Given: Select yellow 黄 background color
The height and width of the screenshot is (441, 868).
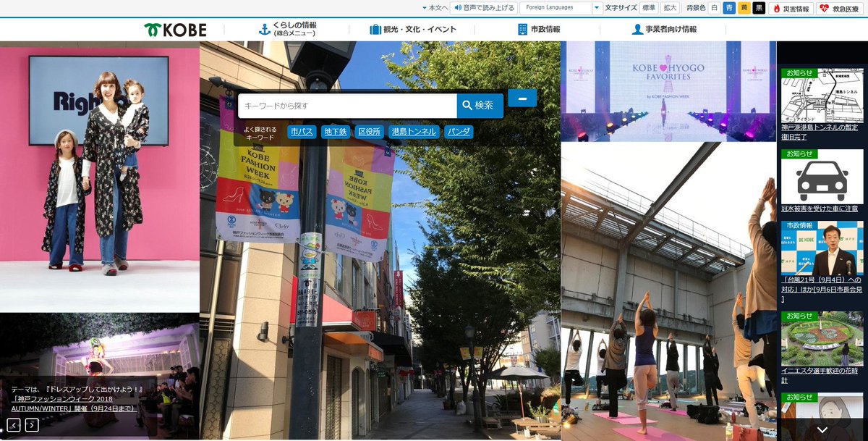Looking at the screenshot, I should [x=744, y=8].
